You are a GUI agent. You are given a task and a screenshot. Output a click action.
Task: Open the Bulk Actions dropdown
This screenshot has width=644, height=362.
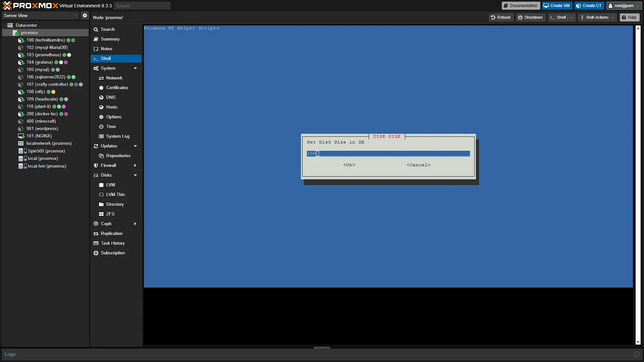[x=597, y=17]
